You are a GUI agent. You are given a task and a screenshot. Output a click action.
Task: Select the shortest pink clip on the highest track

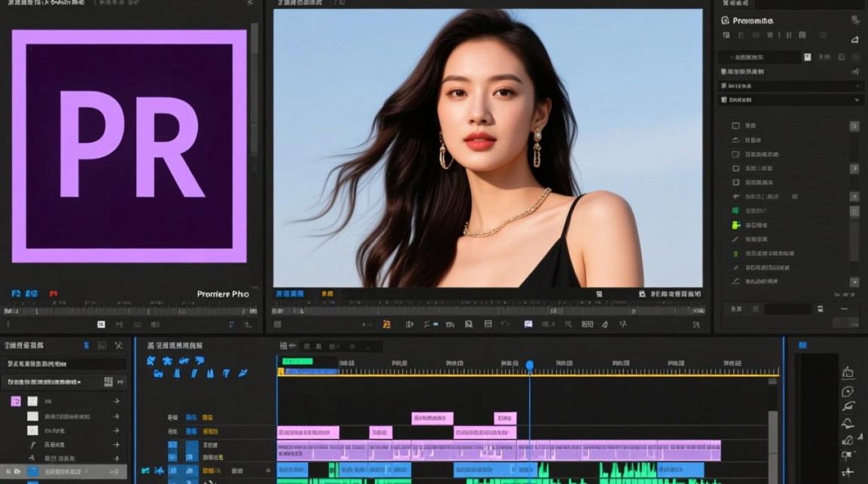pos(505,418)
